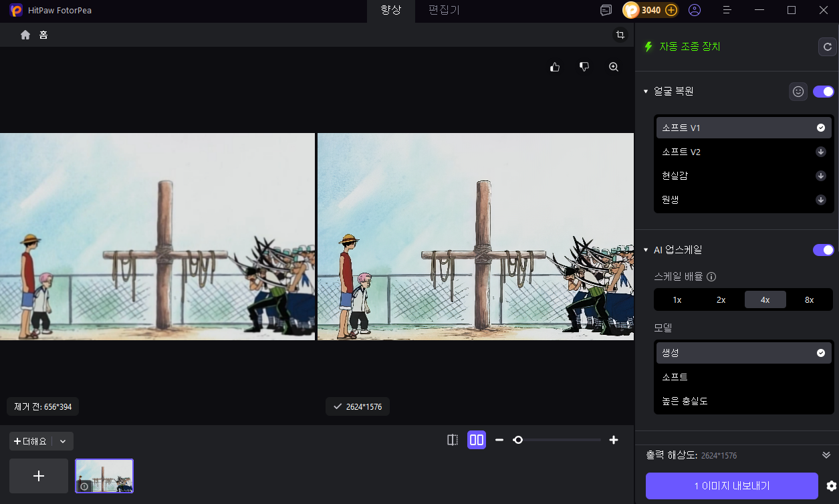Open dropdown arrow beside 더해요
The width and height of the screenshot is (839, 504).
(63, 441)
